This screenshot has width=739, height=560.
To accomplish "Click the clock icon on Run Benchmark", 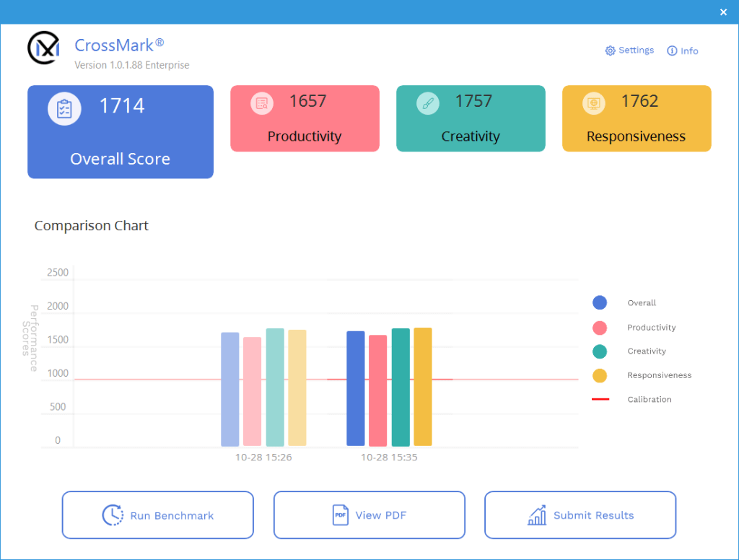I will 113,515.
